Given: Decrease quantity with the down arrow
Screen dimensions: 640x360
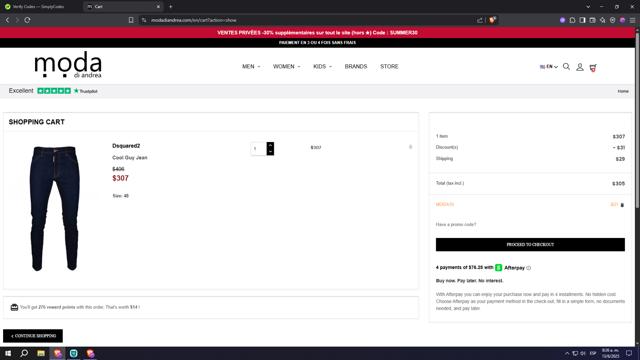Looking at the screenshot, I should click(x=270, y=152).
